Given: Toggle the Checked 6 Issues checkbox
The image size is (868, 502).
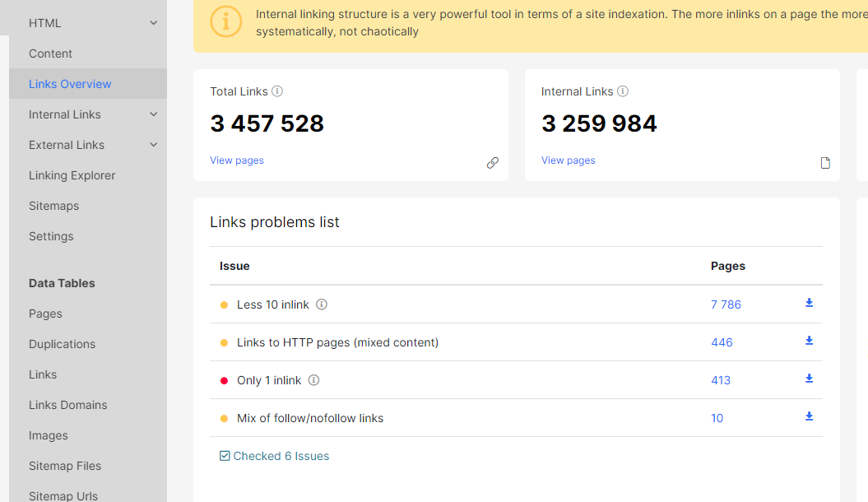Looking at the screenshot, I should [x=225, y=456].
